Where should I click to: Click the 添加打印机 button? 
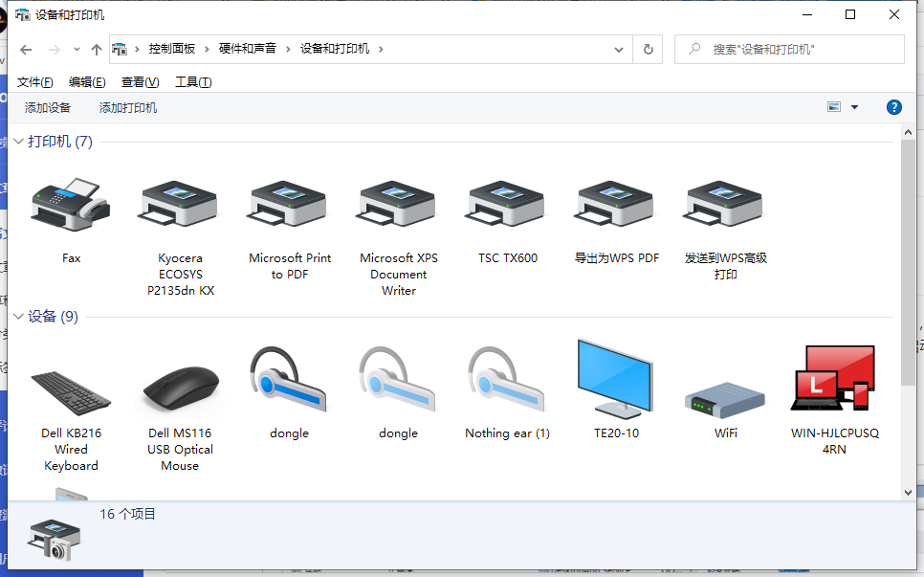pos(128,108)
